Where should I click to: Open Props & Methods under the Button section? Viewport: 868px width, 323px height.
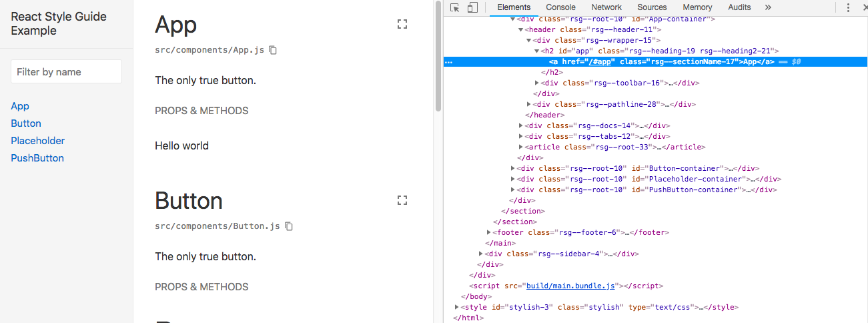(x=201, y=287)
